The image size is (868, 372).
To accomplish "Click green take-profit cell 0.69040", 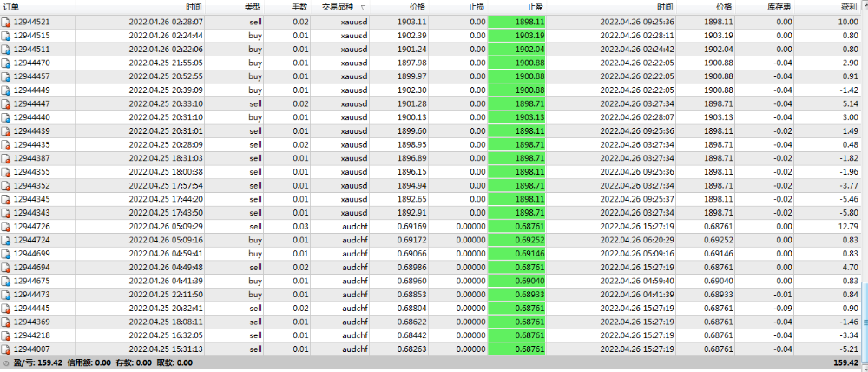I will (517, 281).
